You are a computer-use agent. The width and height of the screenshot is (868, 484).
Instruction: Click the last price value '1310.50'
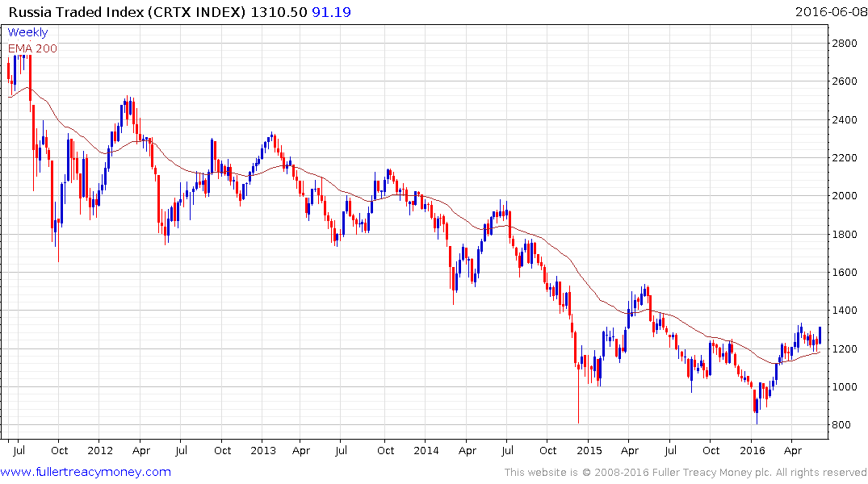(x=279, y=12)
